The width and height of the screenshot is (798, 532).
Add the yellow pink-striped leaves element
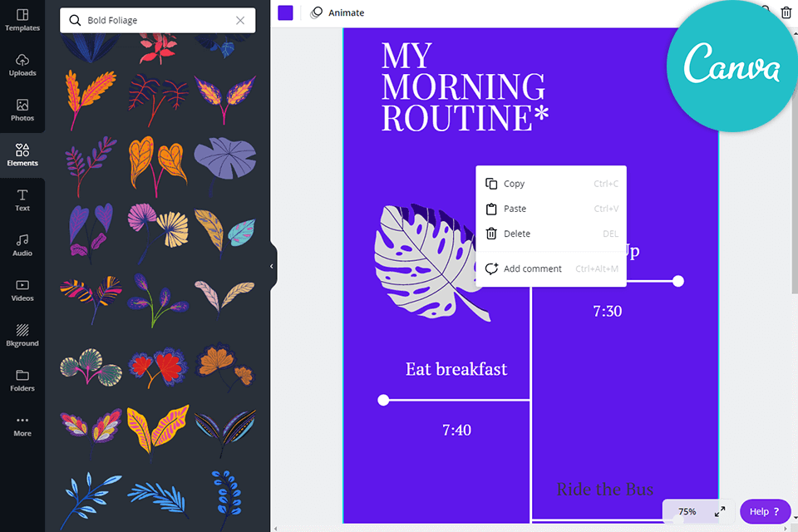pyautogui.click(x=158, y=431)
